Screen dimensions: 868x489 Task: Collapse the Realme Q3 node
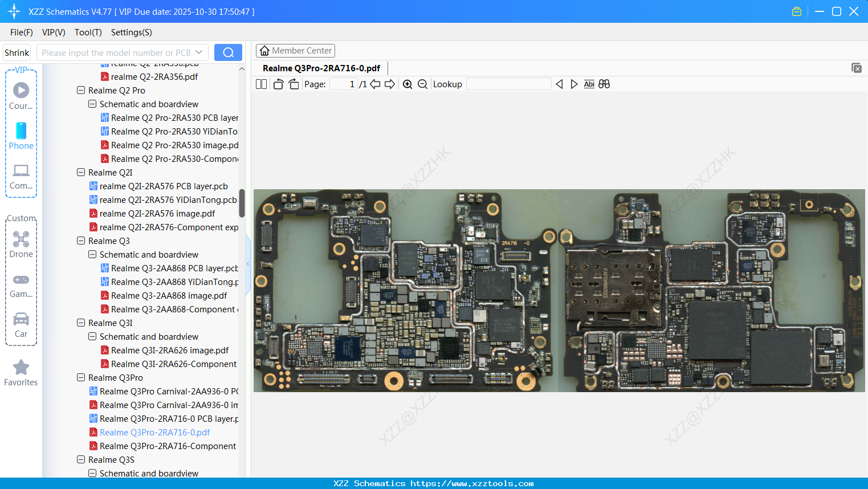[x=81, y=241]
